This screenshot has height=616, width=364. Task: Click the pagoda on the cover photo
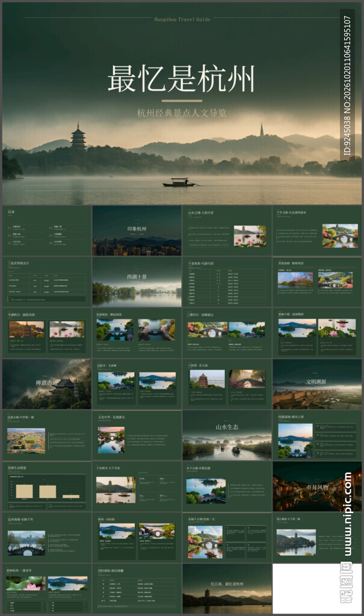[78, 135]
